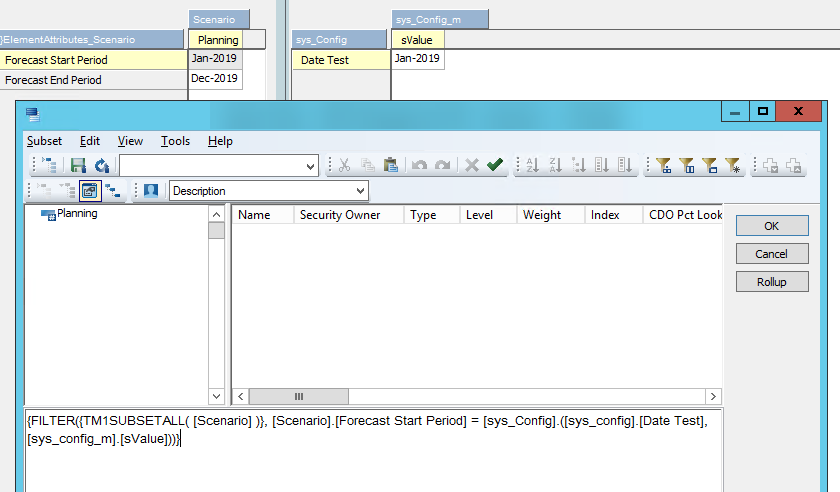840x492 pixels.
Task: Click the Copy icon
Action: 368,165
